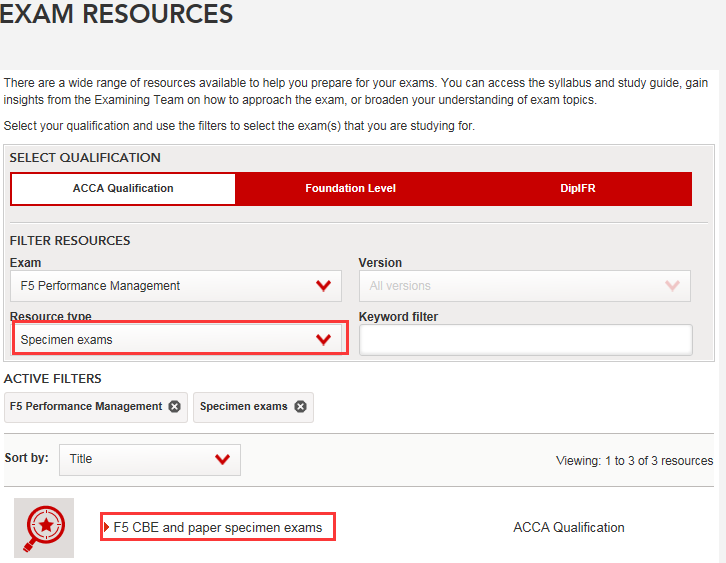Switch to the DipIFR qualification tab
The width and height of the screenshot is (726, 563).
click(x=578, y=189)
